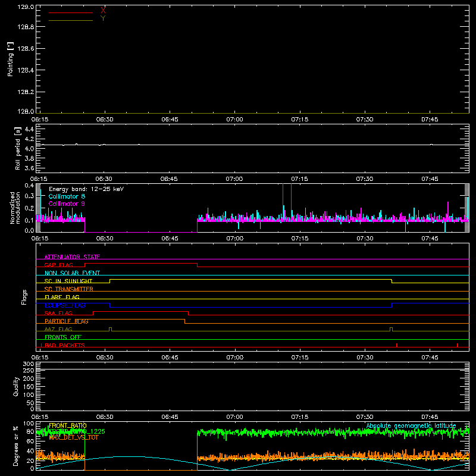Click the 06:45 label below Roll period panel
The width and height of the screenshot is (476, 476).
(x=170, y=179)
